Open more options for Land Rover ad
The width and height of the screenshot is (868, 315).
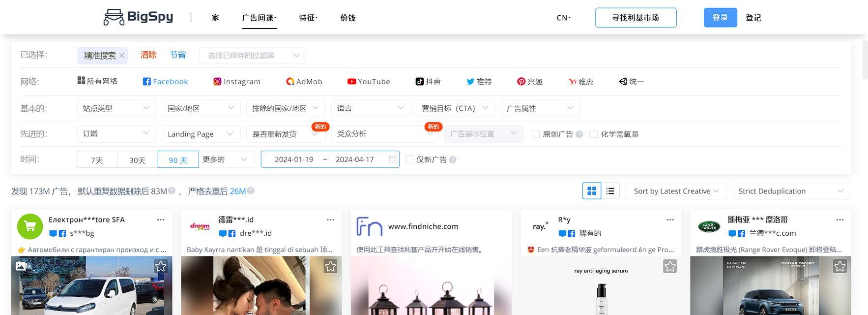point(839,220)
